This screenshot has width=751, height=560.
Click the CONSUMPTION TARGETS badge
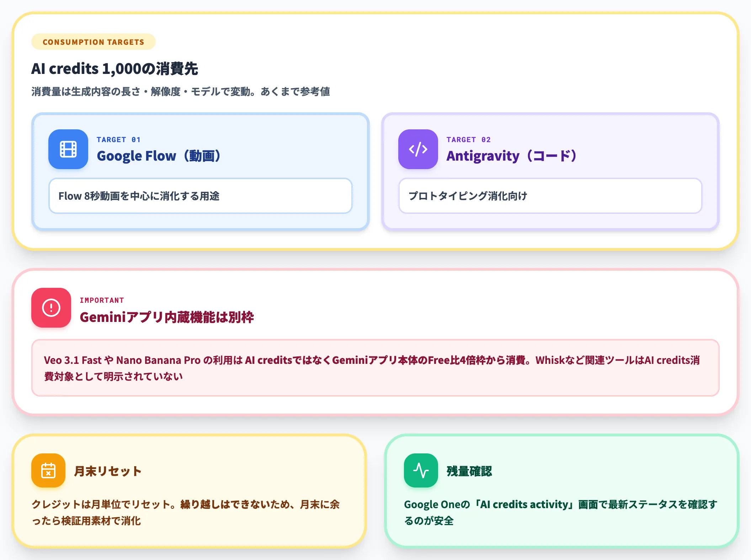click(94, 42)
